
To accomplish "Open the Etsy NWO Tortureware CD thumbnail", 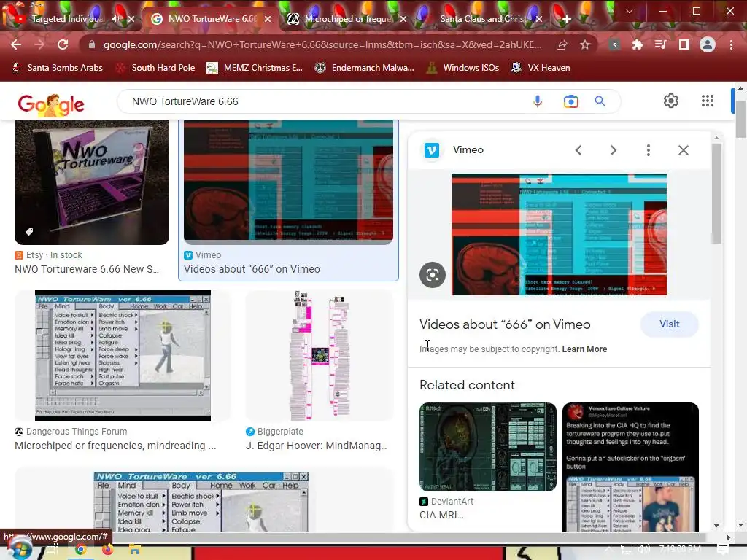I will [92, 182].
